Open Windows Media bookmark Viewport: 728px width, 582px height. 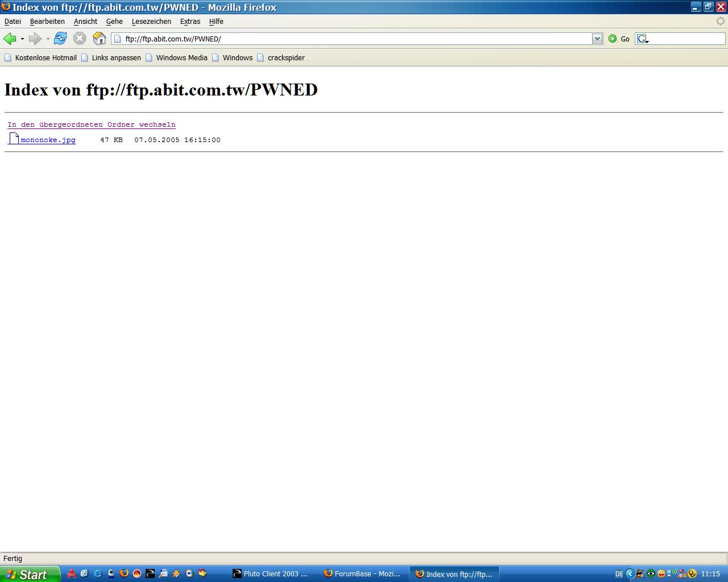176,57
